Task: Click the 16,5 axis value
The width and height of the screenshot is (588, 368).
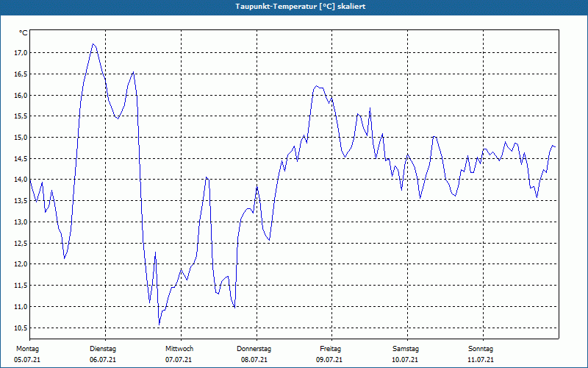Action: [21, 74]
